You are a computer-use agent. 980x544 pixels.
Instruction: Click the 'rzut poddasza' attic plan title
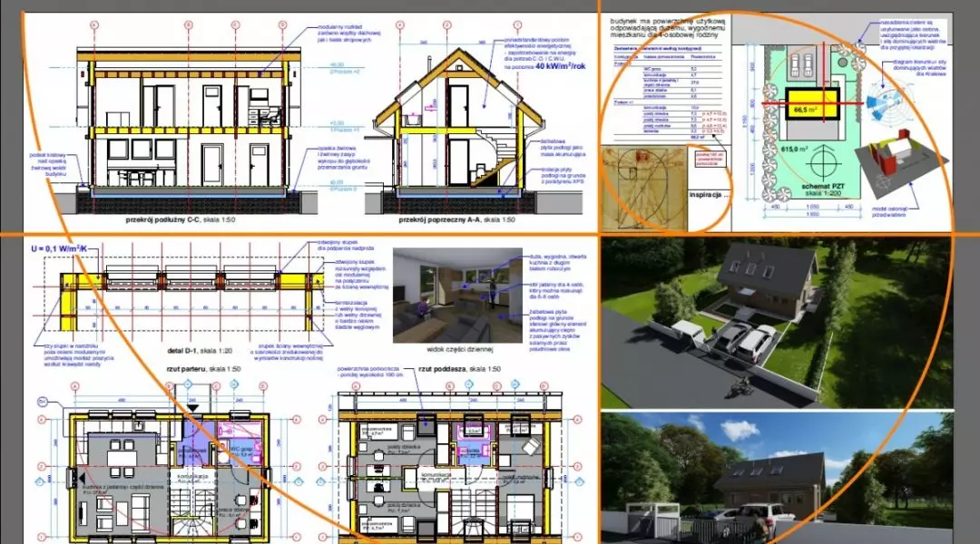point(459,369)
